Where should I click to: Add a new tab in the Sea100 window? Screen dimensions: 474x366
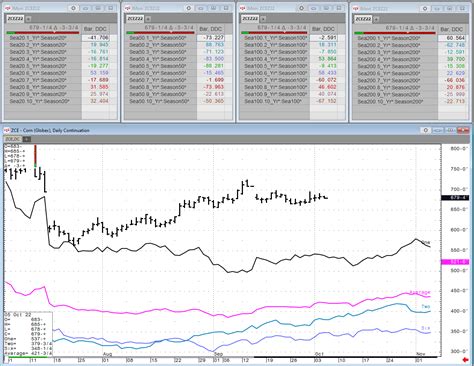tap(263, 19)
